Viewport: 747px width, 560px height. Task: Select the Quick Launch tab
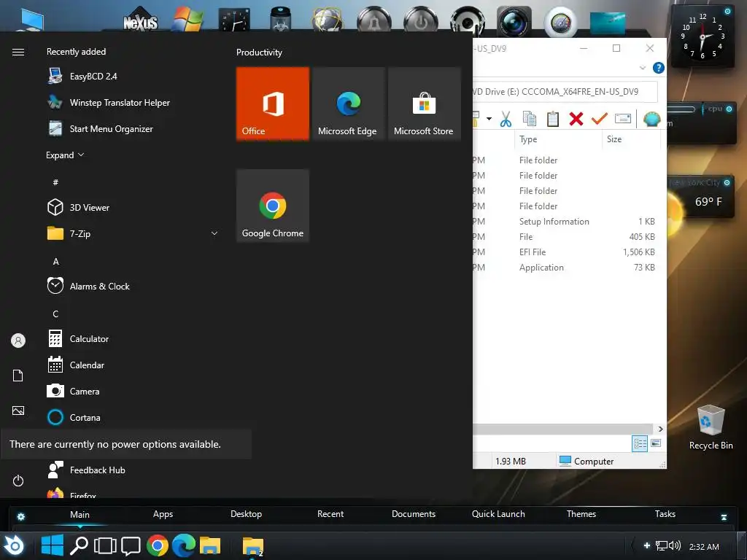[498, 514]
